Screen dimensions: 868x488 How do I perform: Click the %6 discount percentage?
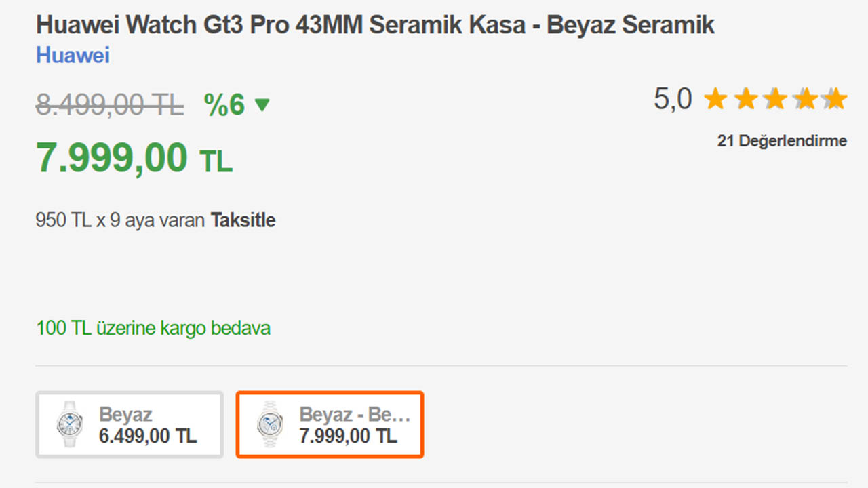click(224, 105)
